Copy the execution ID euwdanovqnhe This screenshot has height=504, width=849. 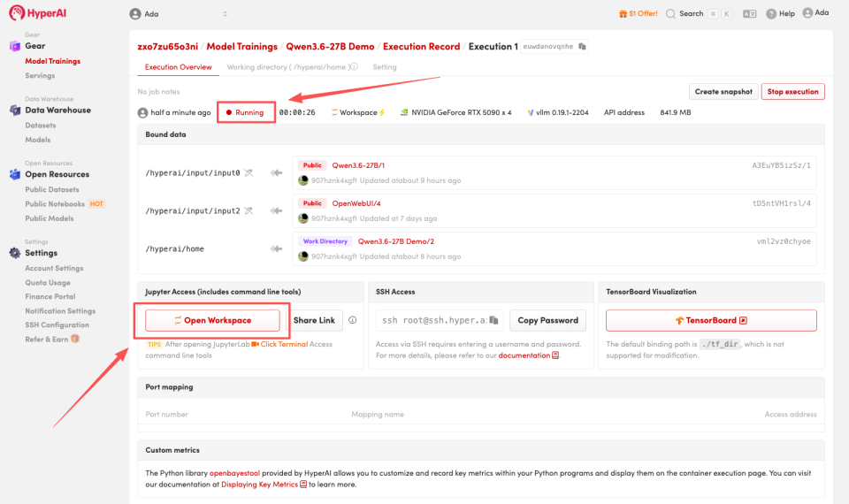pos(582,47)
